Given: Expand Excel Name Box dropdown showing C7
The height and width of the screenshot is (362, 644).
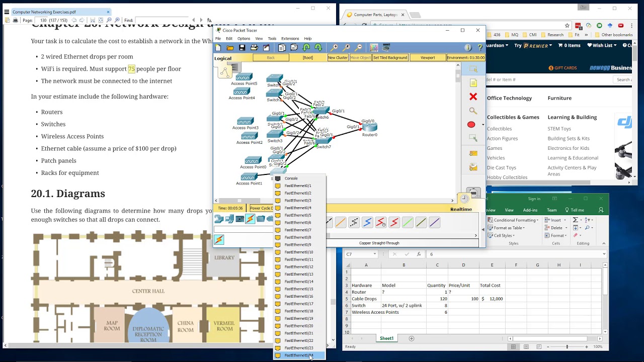Looking at the screenshot, I should click(374, 254).
